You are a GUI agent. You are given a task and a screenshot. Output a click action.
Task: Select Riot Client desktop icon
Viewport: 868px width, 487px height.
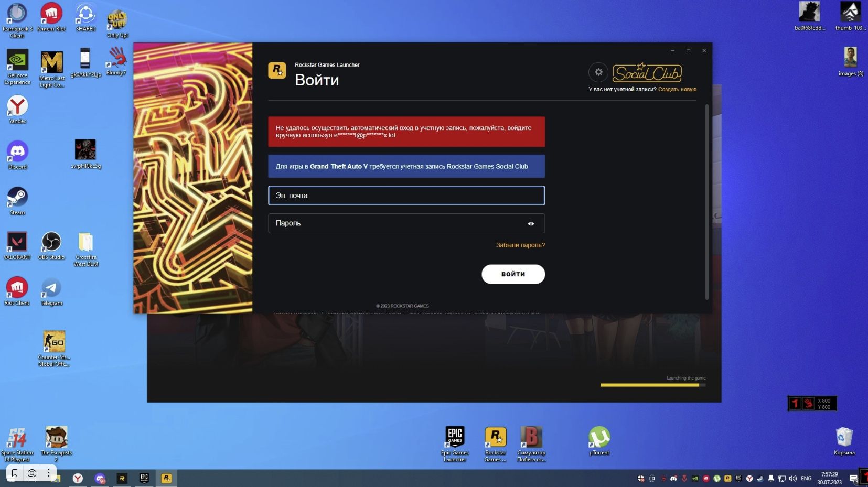(x=17, y=291)
